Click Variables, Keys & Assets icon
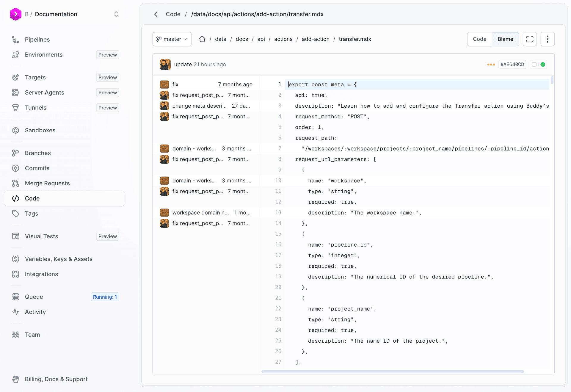The image size is (571, 392). [15, 259]
